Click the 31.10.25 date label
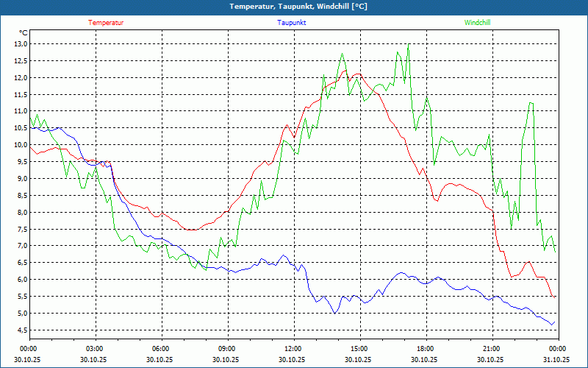 pos(556,360)
